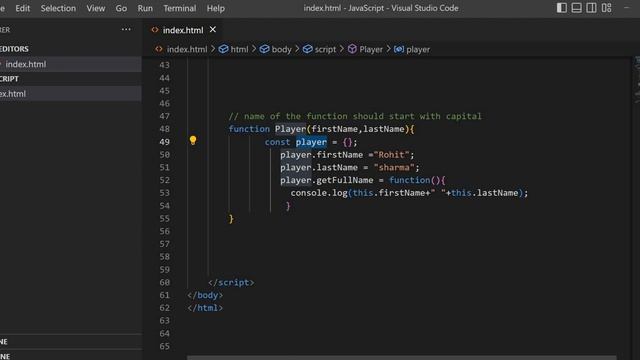This screenshot has height=360, width=640.
Task: Open the Edit menu
Action: (22, 8)
